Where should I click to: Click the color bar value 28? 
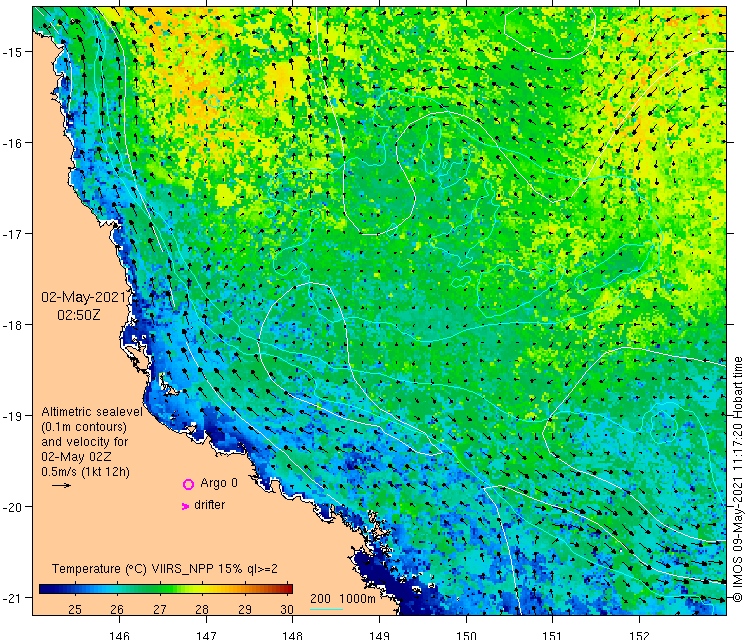(x=202, y=609)
